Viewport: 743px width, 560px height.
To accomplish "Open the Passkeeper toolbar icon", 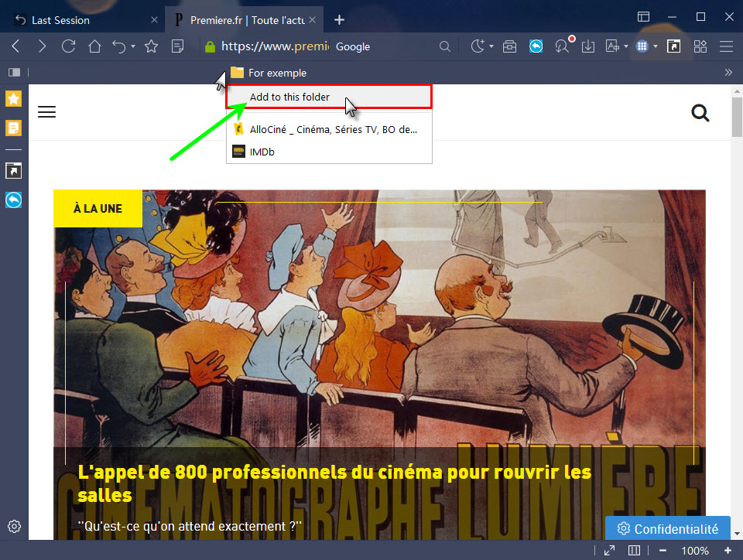I will pyautogui.click(x=509, y=46).
